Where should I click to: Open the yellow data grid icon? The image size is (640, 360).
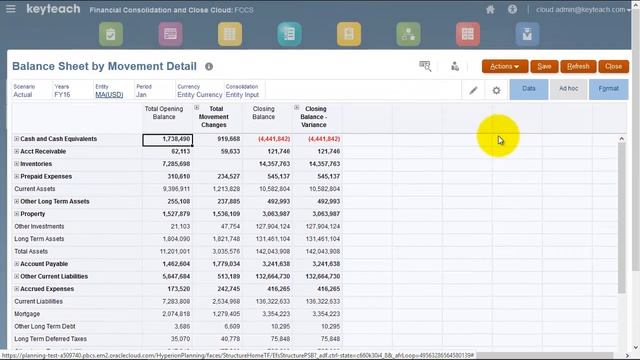230,34
